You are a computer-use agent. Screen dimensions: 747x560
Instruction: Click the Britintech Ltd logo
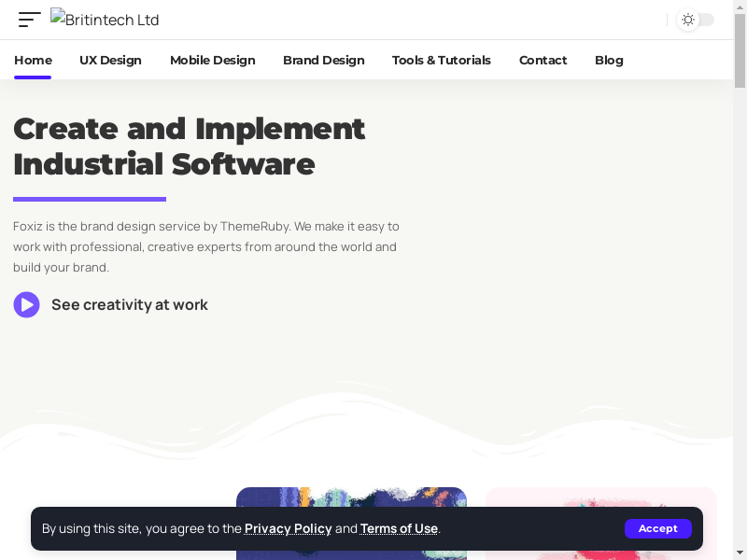click(x=105, y=20)
